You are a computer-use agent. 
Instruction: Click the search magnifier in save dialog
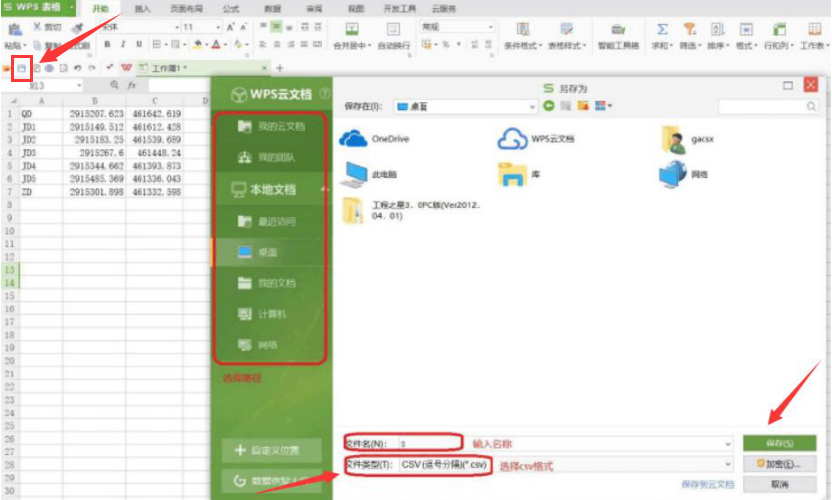[x=811, y=107]
